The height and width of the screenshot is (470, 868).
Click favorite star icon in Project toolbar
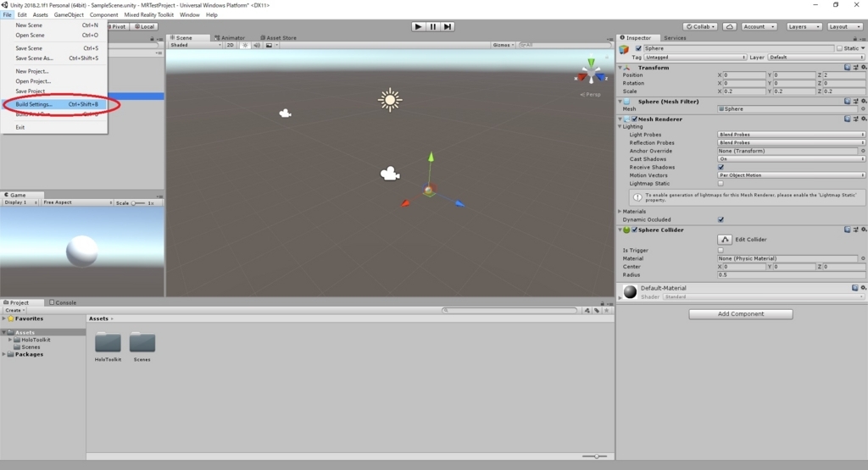point(607,311)
